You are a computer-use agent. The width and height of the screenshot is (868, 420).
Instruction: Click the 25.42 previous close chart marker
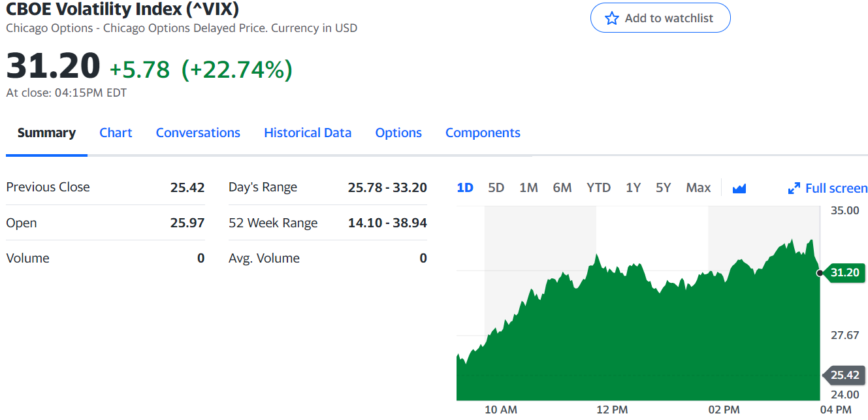pos(844,375)
